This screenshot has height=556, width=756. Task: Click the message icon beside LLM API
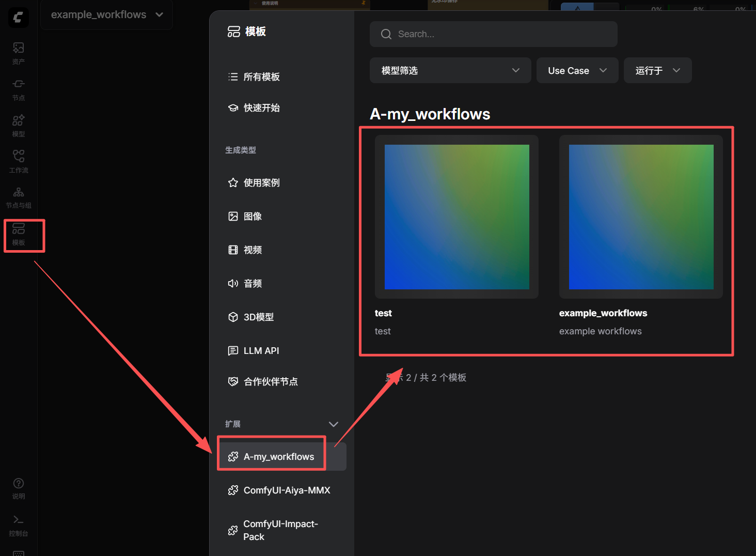233,351
